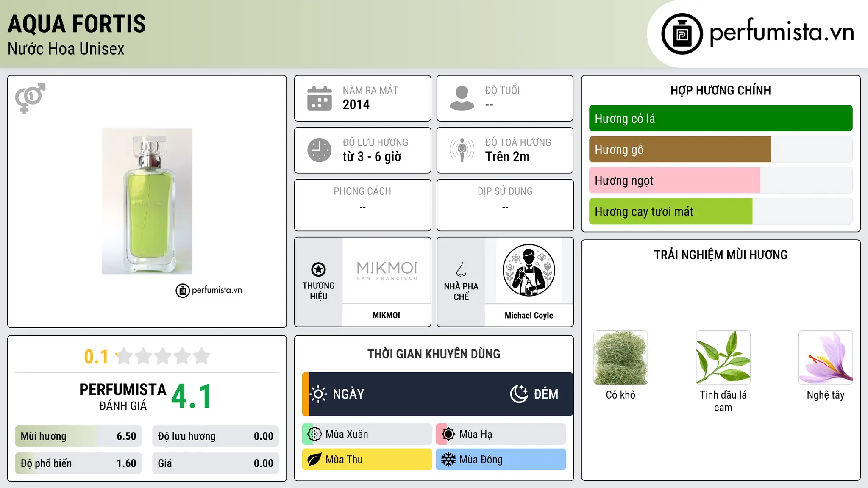Image resolution: width=868 pixels, height=488 pixels.
Task: Click the ĐỘ TUỔI label
Action: click(x=502, y=91)
